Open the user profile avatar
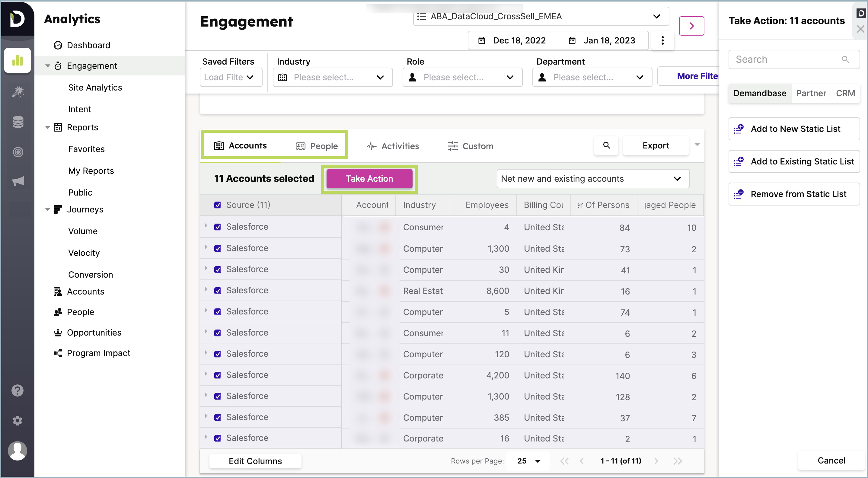Viewport: 868px width, 478px height. coord(18,450)
